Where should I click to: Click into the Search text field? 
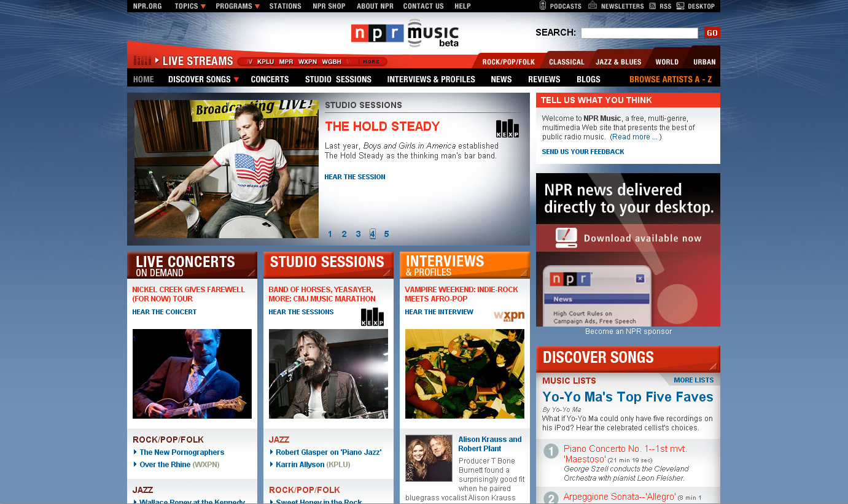[x=639, y=33]
